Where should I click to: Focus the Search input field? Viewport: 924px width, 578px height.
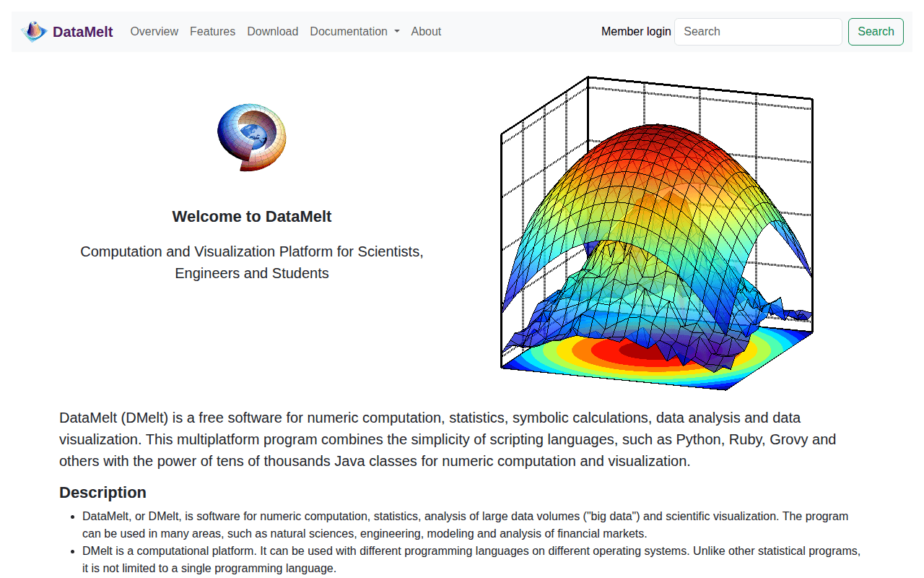(758, 32)
